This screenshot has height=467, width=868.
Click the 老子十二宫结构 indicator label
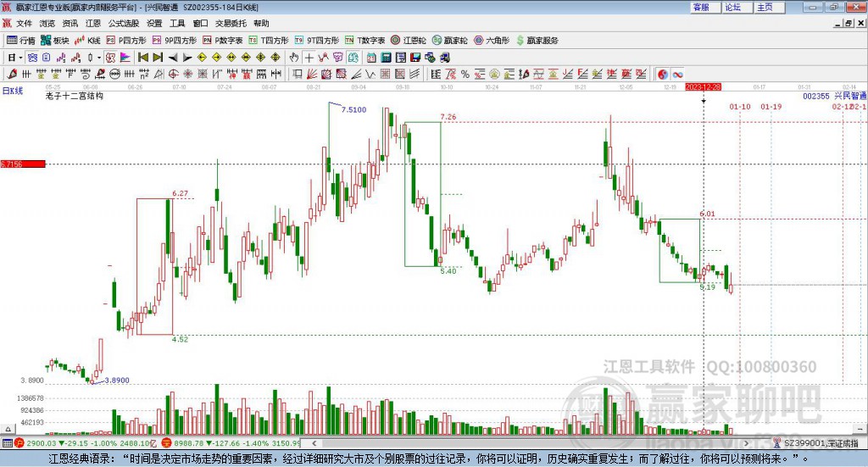tap(75, 96)
